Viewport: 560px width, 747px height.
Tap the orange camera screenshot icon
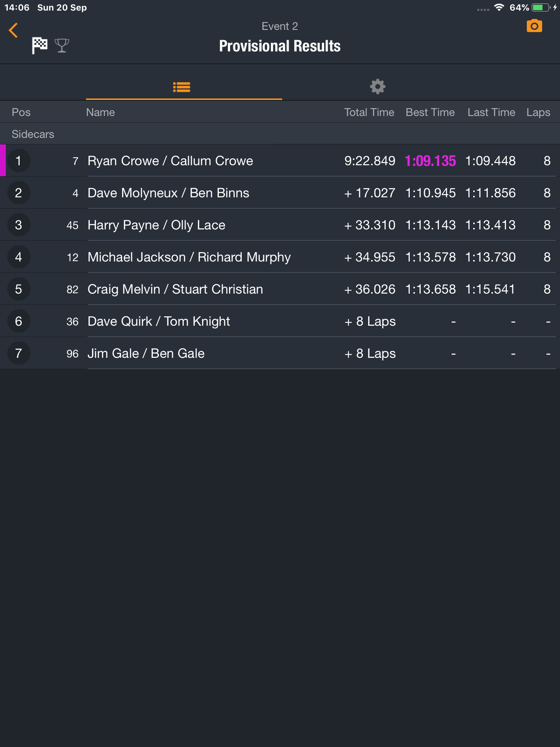[x=534, y=26]
